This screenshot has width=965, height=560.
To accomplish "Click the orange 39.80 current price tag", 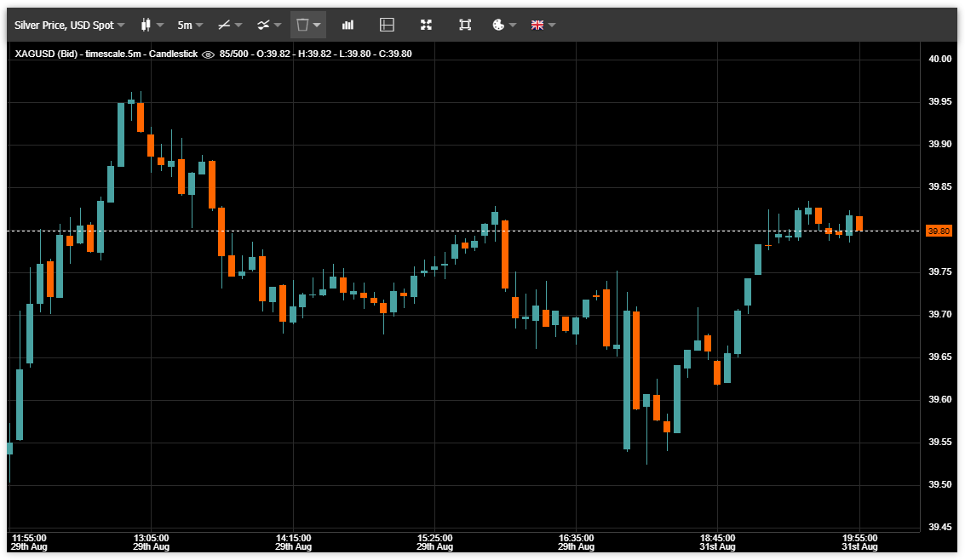I will pos(939,231).
